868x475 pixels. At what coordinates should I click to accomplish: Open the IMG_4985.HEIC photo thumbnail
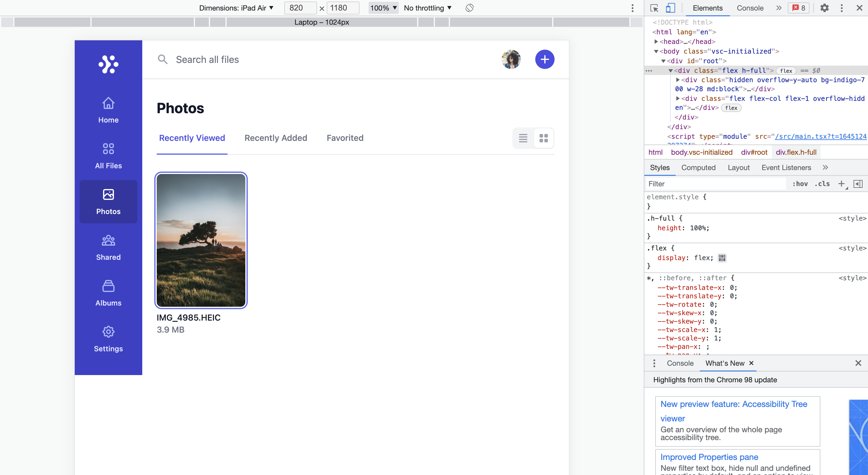[201, 241]
